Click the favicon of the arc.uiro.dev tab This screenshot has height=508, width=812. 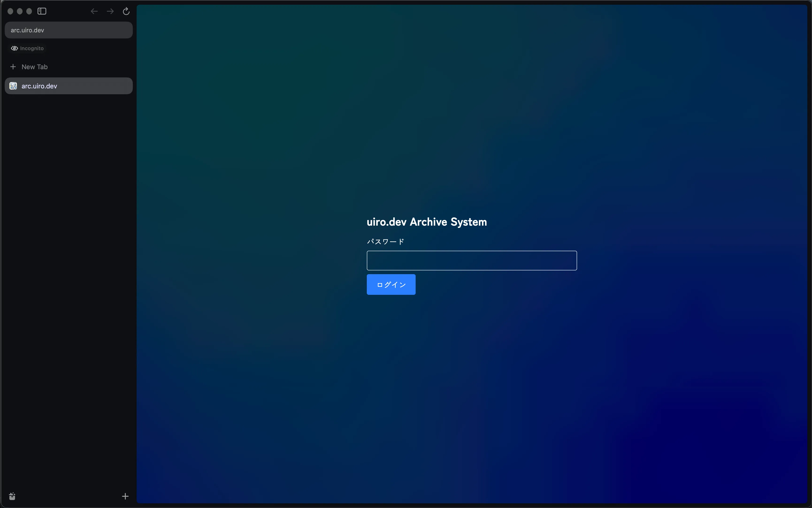(13, 86)
